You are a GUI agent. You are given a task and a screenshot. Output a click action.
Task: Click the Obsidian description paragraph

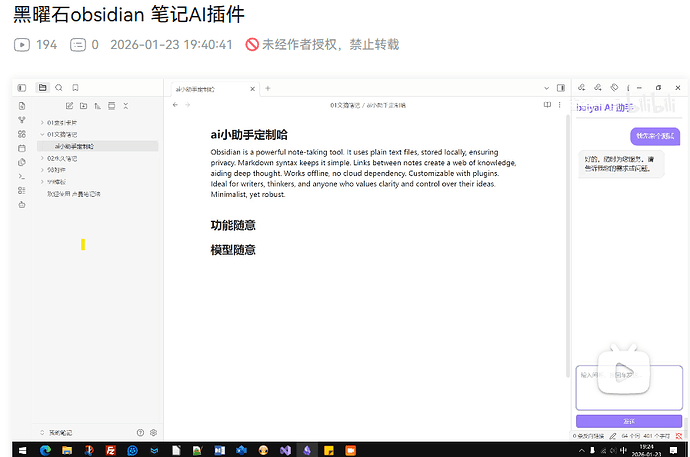(x=363, y=173)
